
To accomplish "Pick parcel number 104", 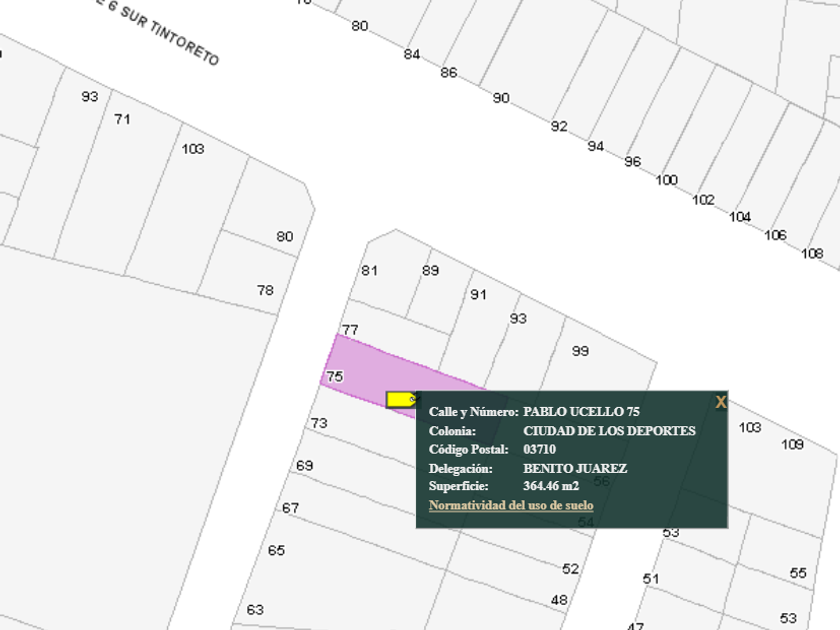I will 740,217.
